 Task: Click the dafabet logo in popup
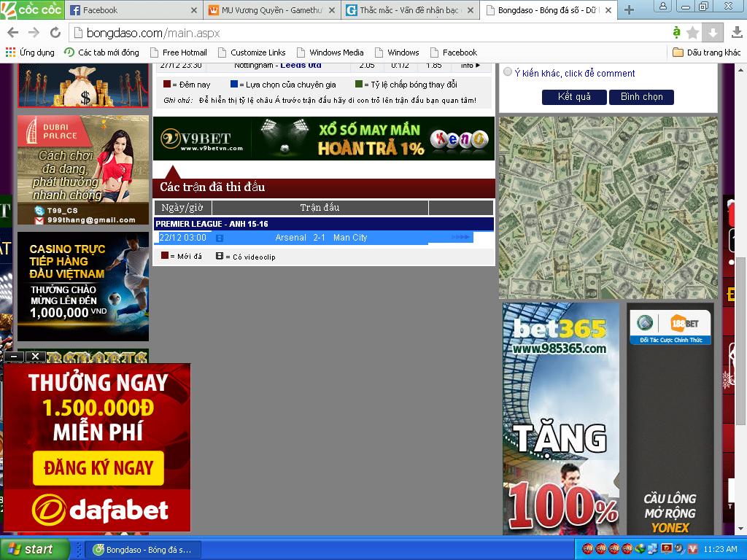99,510
